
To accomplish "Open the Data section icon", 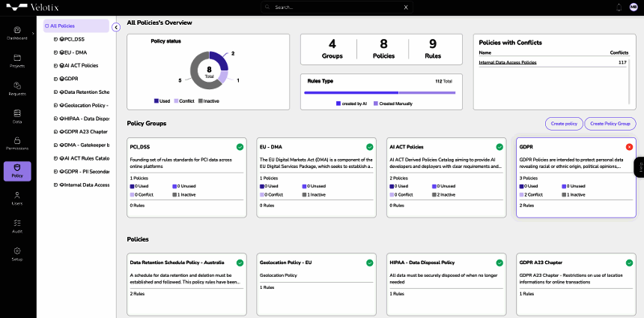I will (x=17, y=112).
